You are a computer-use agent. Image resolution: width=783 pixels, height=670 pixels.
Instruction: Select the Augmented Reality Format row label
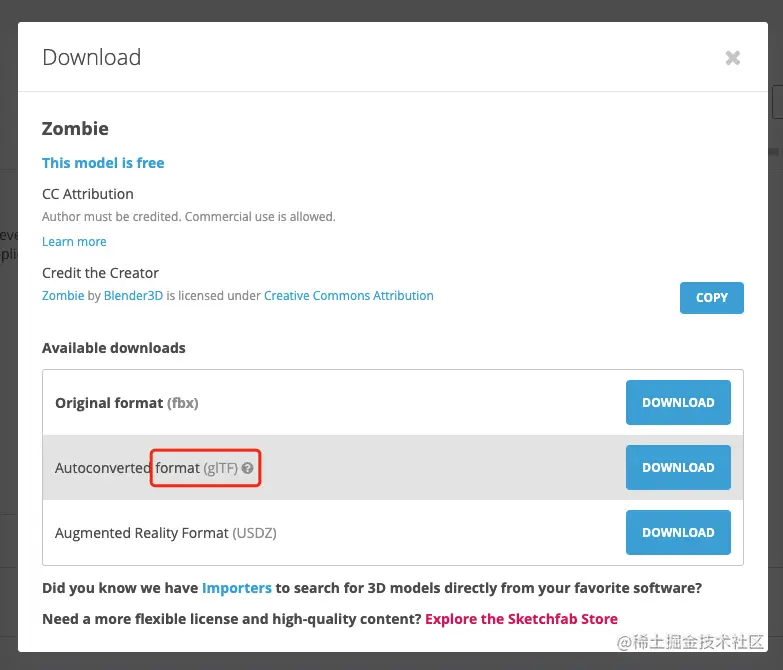click(165, 533)
